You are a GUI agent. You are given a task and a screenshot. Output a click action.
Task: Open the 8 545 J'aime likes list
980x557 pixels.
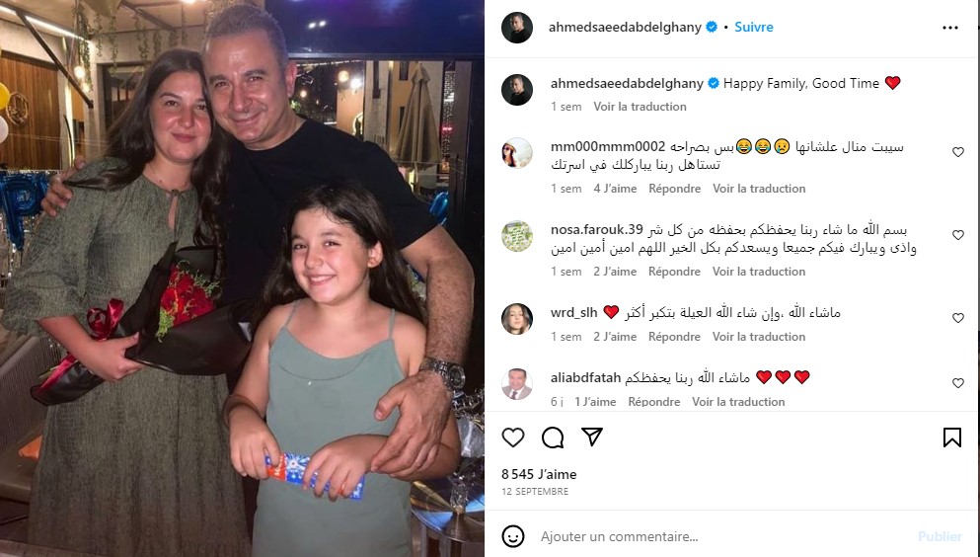click(539, 474)
